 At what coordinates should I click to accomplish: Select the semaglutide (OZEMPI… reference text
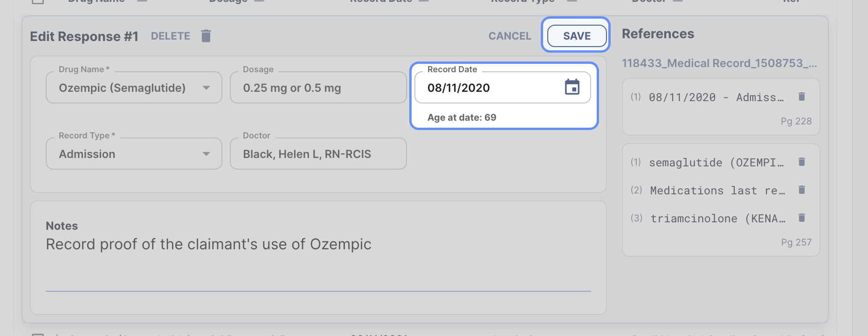pos(716,163)
